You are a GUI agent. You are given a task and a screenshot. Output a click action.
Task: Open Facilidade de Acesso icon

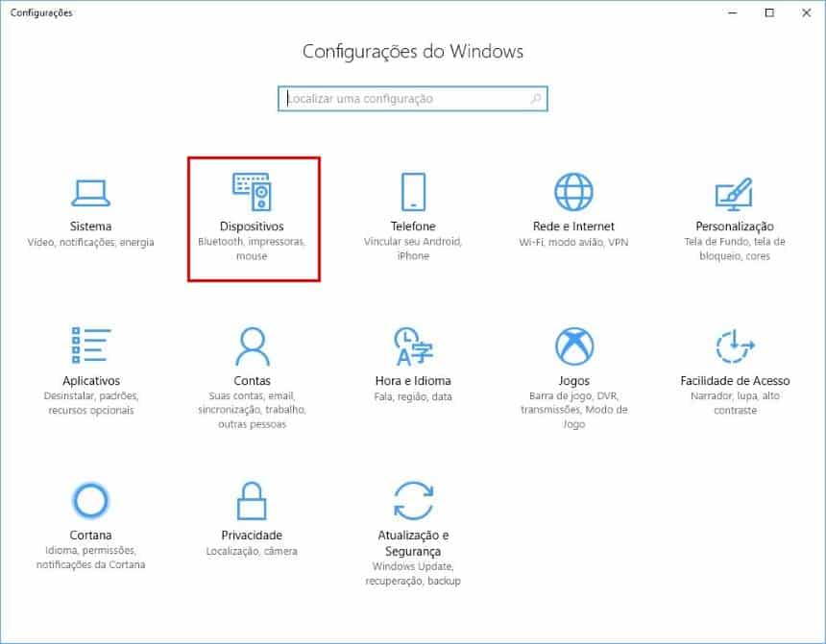pyautogui.click(x=735, y=346)
